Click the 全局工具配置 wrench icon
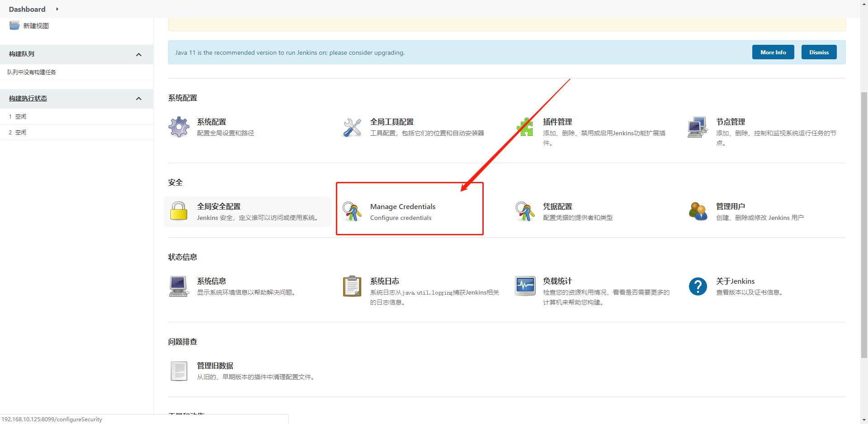Image resolution: width=868 pixels, height=424 pixels. (x=352, y=127)
